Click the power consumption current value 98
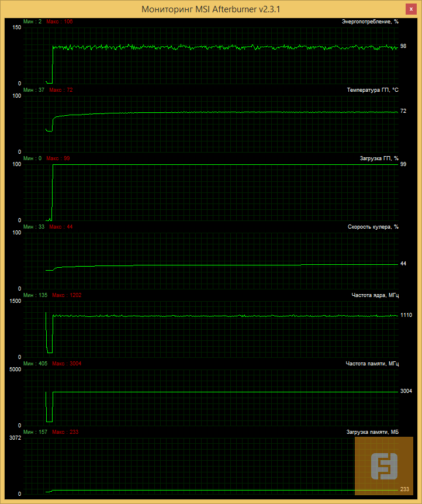 point(403,46)
